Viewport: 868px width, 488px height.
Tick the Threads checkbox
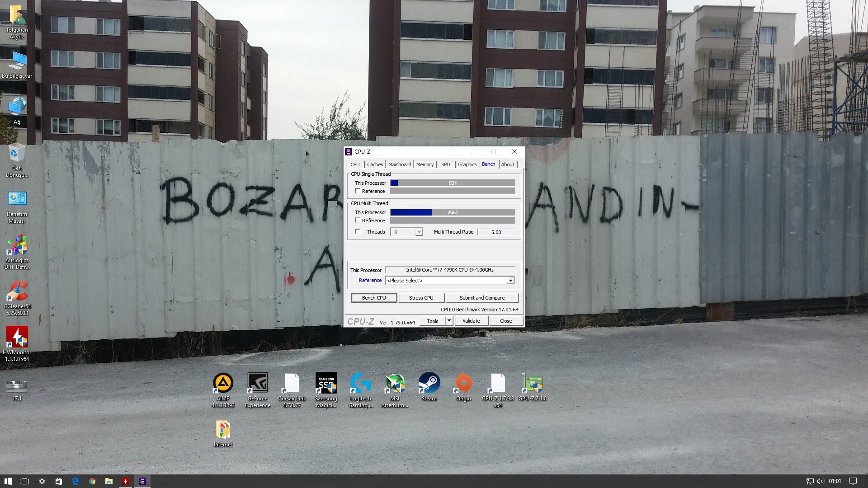point(358,232)
